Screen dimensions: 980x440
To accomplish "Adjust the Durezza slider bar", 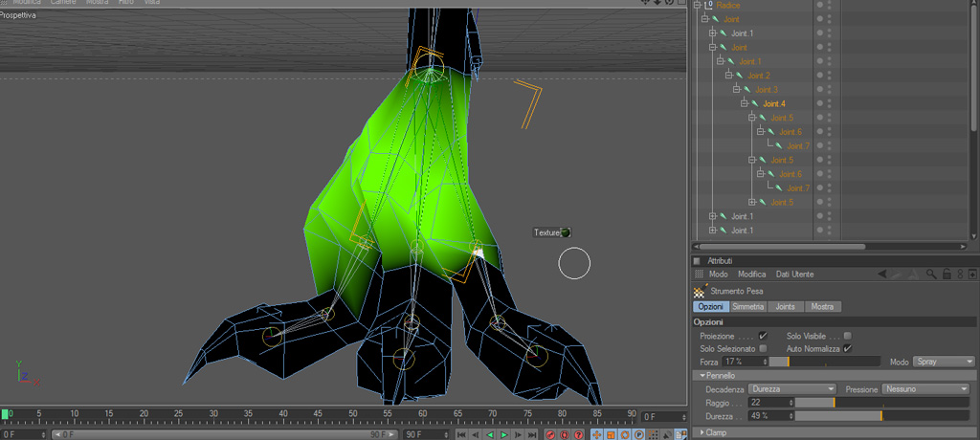I will [881, 416].
